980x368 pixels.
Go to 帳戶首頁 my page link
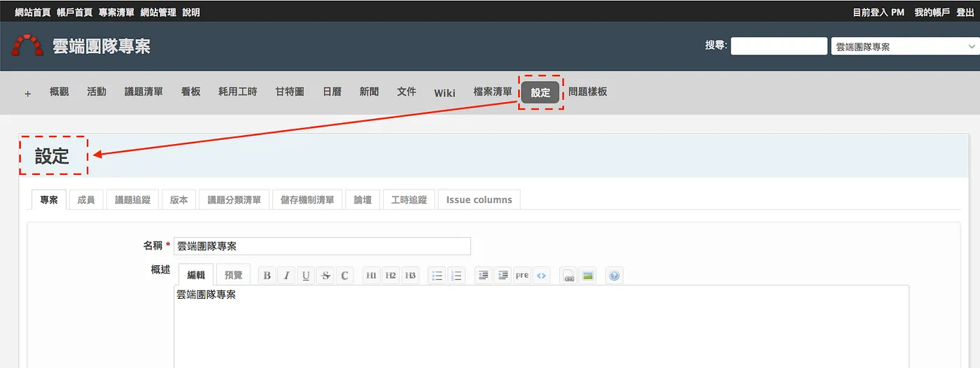[75, 13]
